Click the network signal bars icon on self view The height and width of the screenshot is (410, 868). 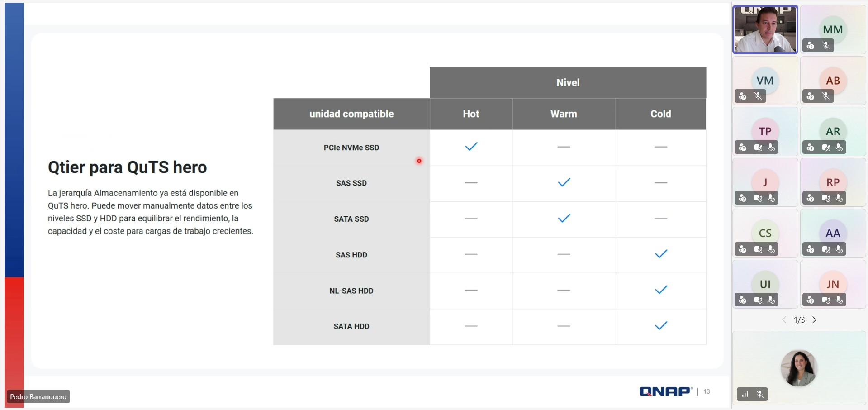(x=745, y=395)
